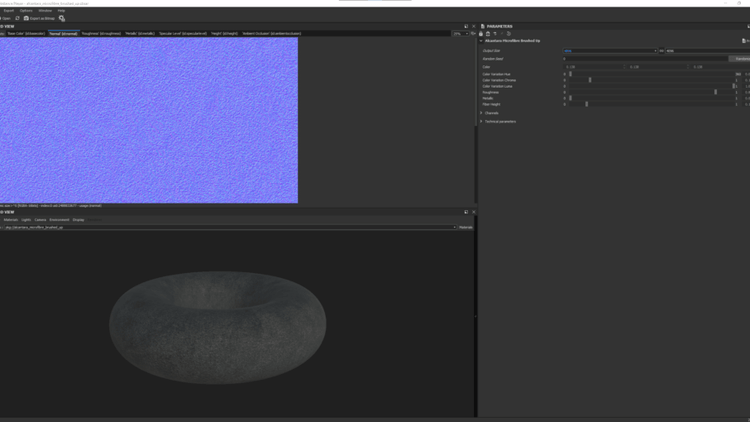The height and width of the screenshot is (422, 750).
Task: Click the lock icon in Parameters toolbar
Action: 481,33
